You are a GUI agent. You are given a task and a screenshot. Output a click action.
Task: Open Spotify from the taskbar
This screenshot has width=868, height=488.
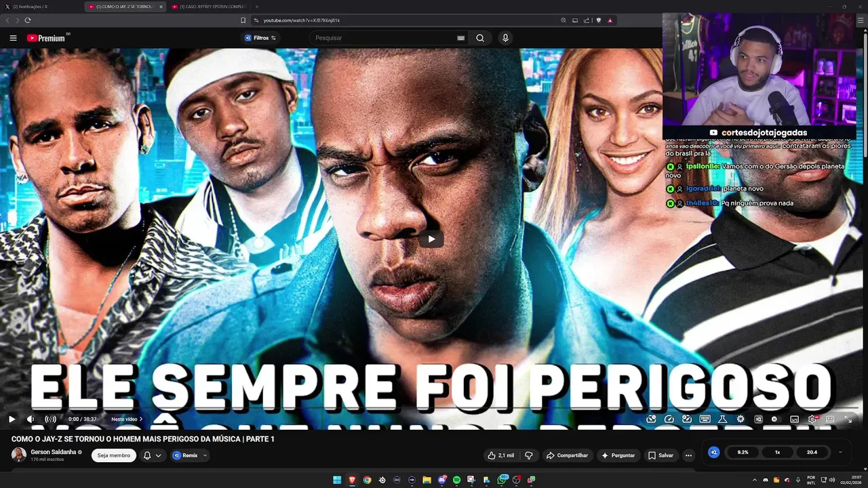[456, 480]
